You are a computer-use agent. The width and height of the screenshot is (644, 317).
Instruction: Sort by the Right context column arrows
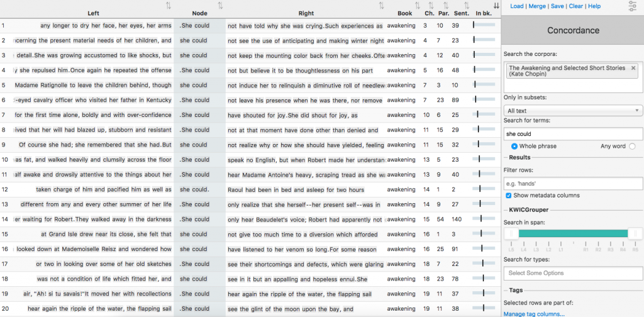point(381,6)
